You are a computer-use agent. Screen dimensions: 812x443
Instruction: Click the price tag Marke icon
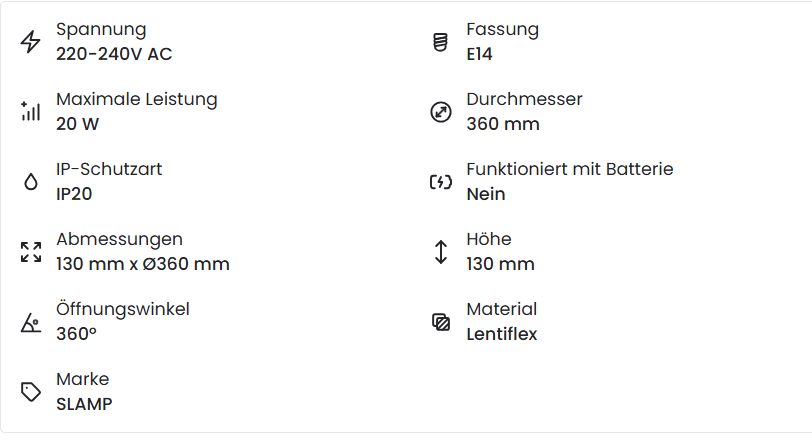(31, 392)
